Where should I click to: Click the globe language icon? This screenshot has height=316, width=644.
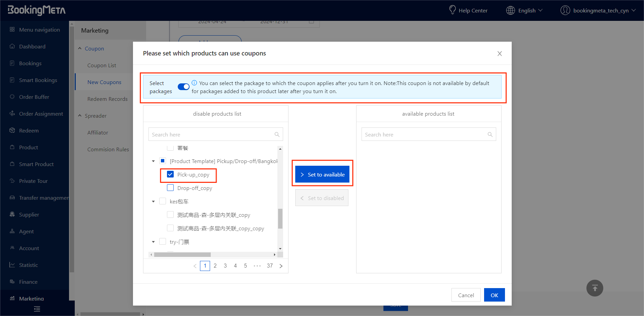[510, 10]
